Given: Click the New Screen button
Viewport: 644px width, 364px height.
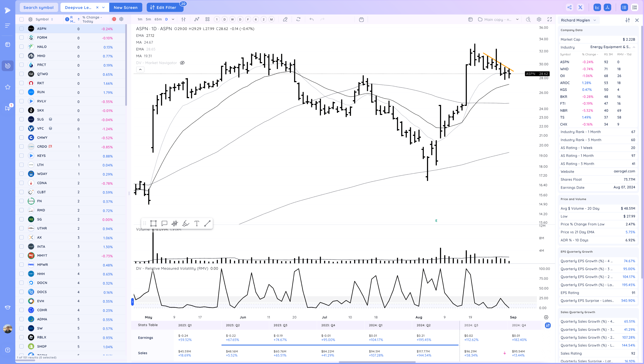Looking at the screenshot, I should click(126, 8).
